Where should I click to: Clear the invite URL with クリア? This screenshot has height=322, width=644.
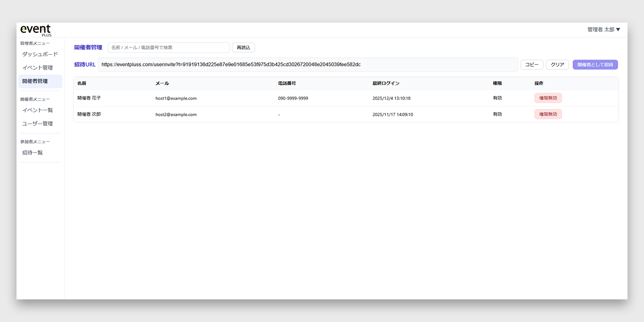[x=557, y=65]
